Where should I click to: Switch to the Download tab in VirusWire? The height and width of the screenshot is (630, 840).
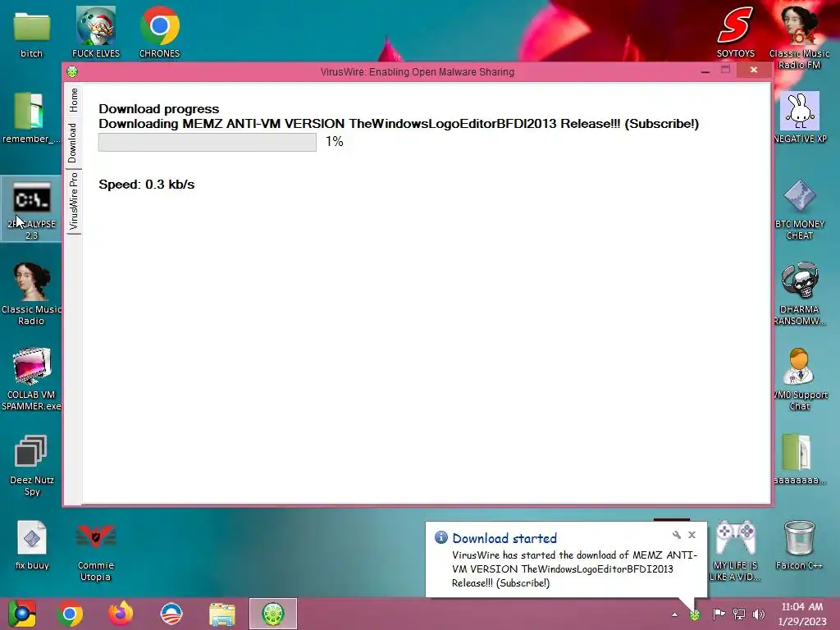click(x=73, y=143)
